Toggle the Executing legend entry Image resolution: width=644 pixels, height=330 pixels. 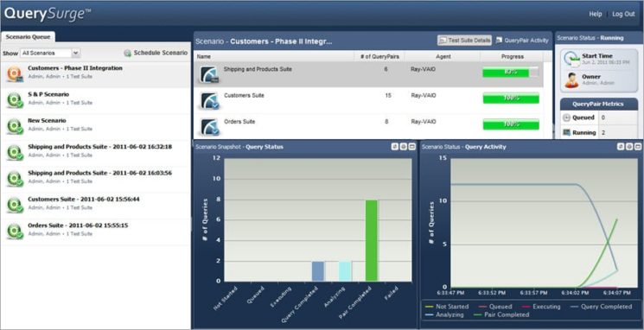point(541,307)
